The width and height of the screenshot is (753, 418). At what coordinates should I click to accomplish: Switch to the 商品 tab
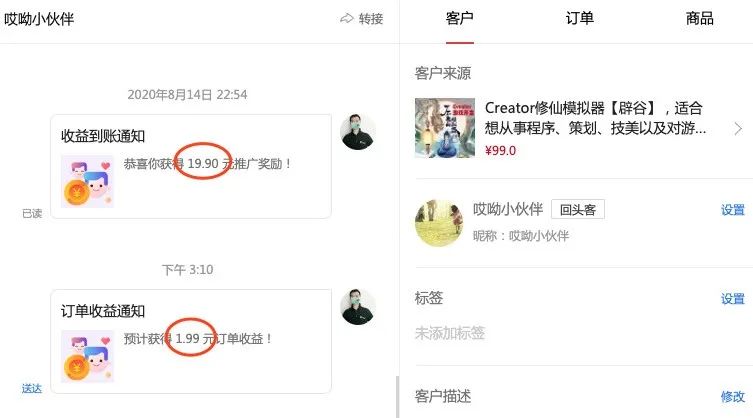point(699,18)
